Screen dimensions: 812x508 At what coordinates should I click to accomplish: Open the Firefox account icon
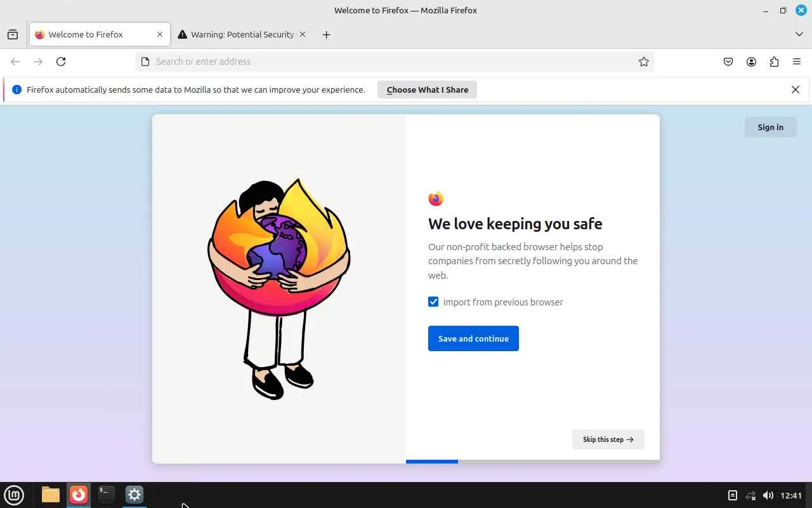[x=751, y=62]
